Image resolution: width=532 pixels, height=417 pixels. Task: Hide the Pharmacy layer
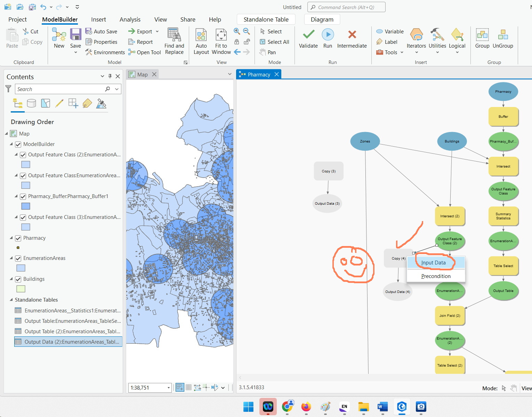(18, 238)
